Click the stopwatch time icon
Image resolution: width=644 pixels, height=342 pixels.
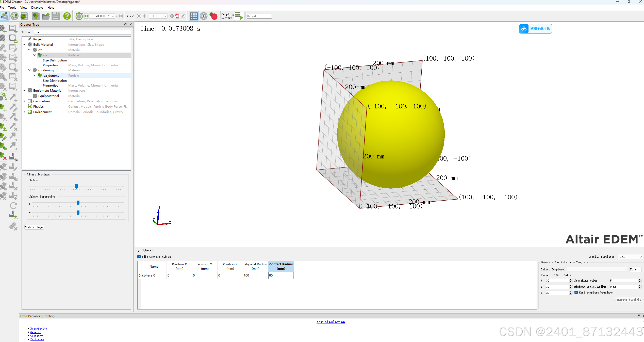tap(79, 16)
